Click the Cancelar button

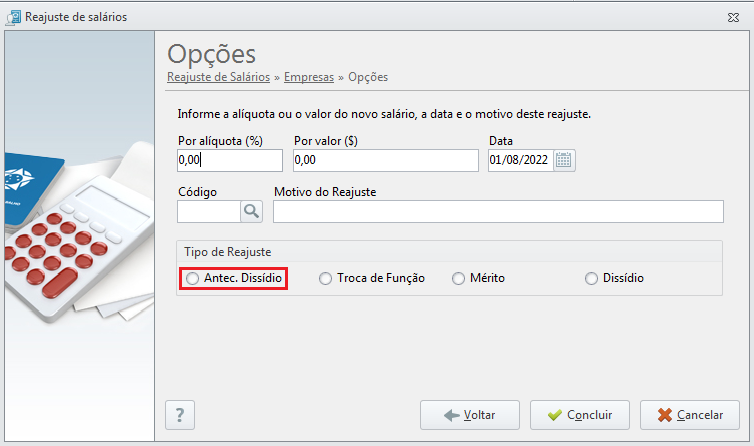point(690,415)
